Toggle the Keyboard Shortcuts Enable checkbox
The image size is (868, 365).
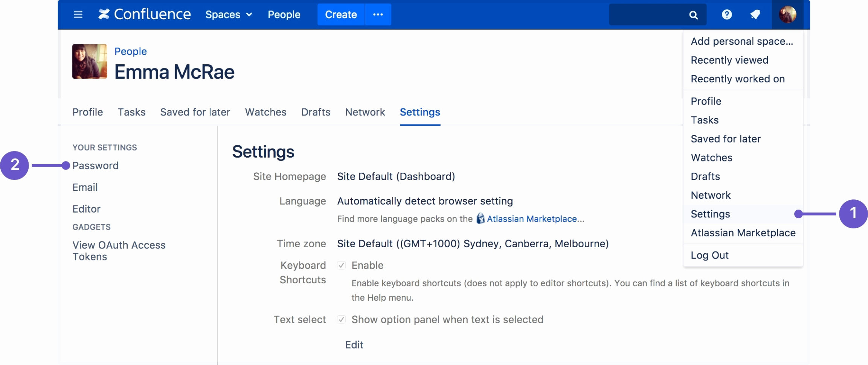341,265
